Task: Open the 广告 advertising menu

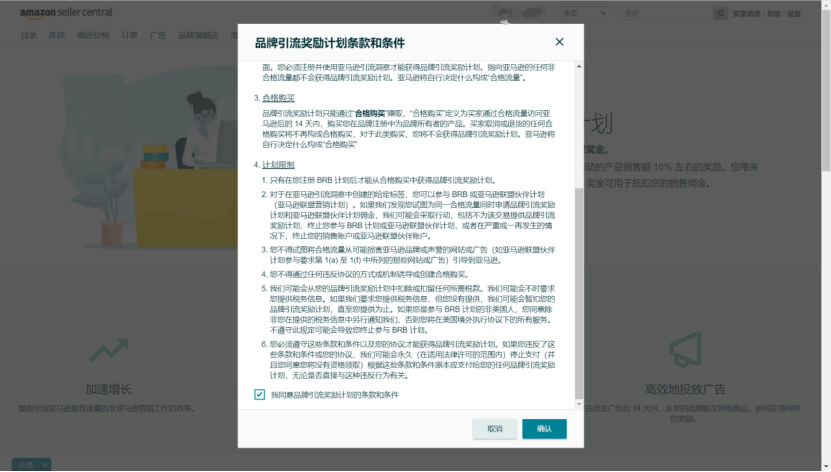Action: point(157,35)
